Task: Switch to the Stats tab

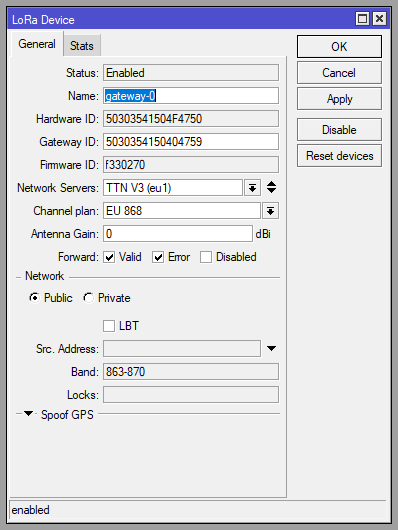Action: pyautogui.click(x=82, y=45)
